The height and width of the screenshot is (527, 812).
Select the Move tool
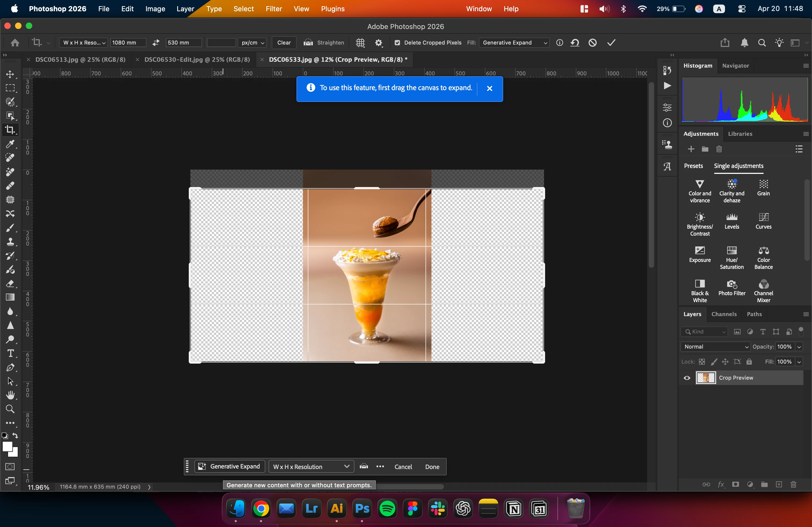point(10,74)
